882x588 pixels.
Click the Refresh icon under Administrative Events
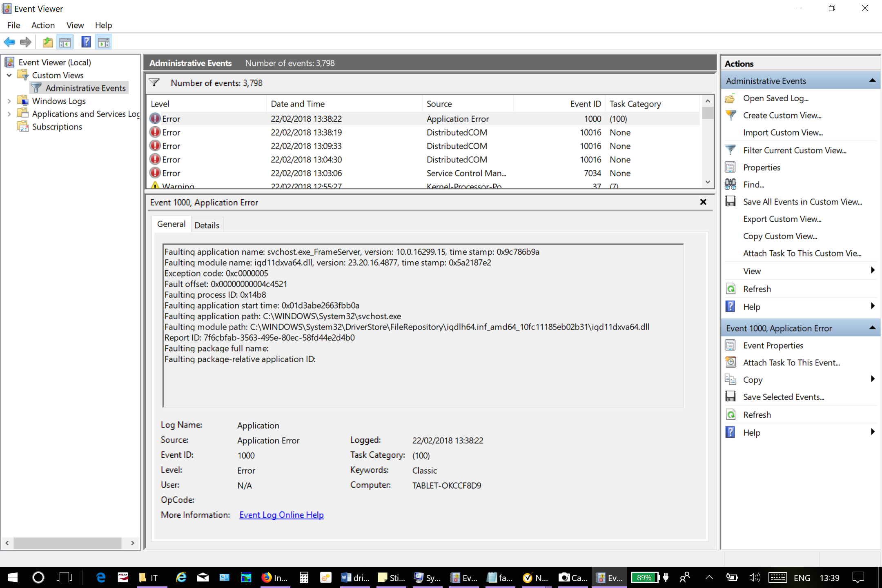point(731,289)
